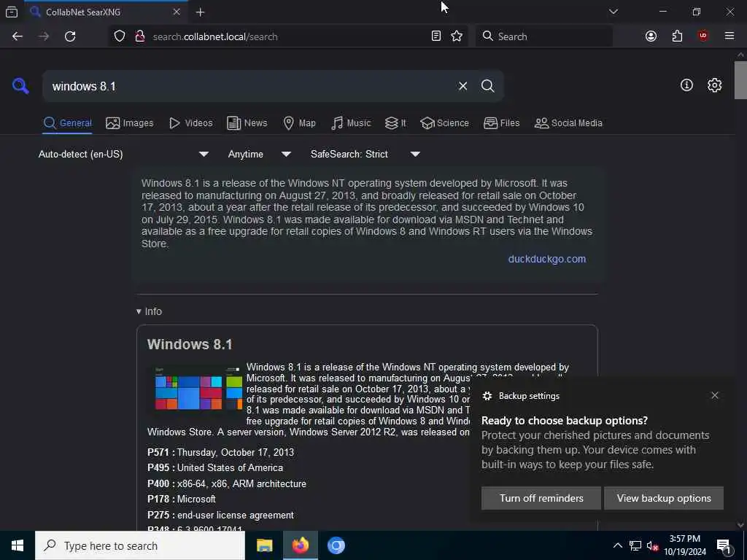Click the P275 end-user license agreement row
Image resolution: width=747 pixels, height=560 pixels.
[220, 516]
